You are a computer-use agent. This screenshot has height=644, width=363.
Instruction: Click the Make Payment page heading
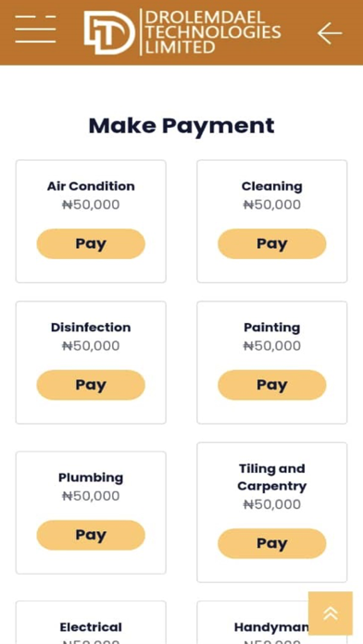[x=181, y=126]
